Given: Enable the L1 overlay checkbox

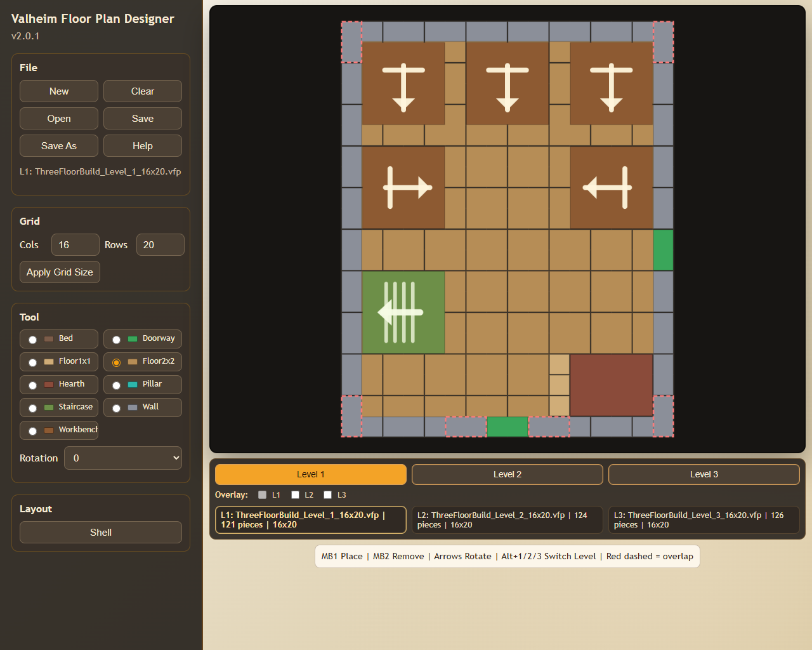Looking at the screenshot, I should [x=262, y=495].
